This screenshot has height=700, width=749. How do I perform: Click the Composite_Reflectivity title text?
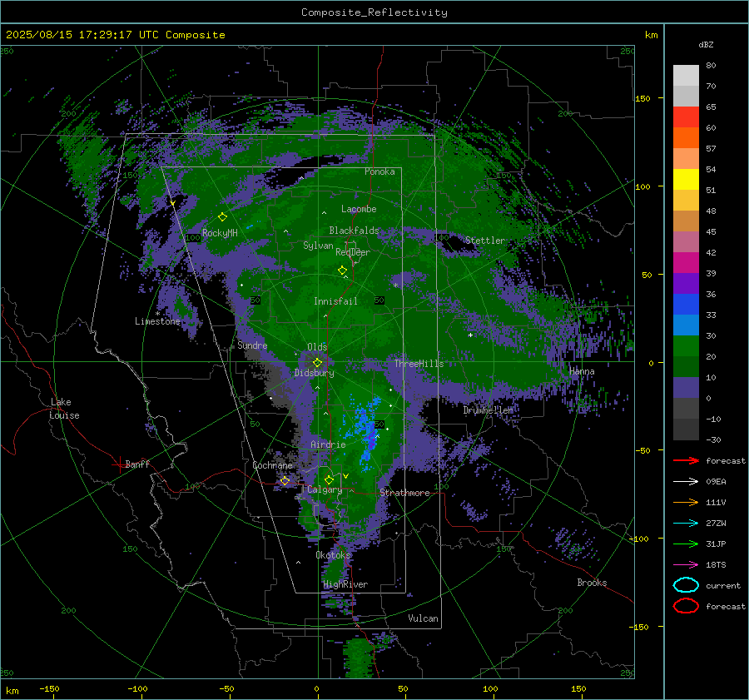pos(374,12)
